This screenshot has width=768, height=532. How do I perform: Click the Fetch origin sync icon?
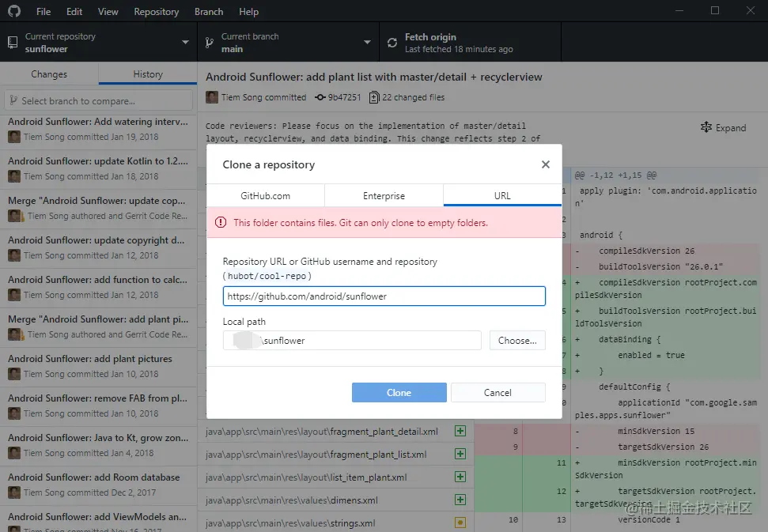click(x=392, y=43)
